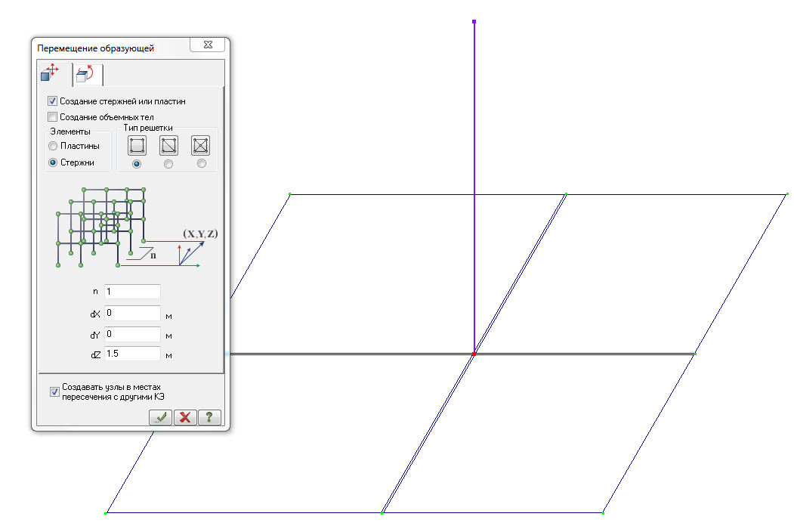The image size is (794, 532).
Task: Choose the radio under cross-diagonal lattice
Action: point(202,163)
